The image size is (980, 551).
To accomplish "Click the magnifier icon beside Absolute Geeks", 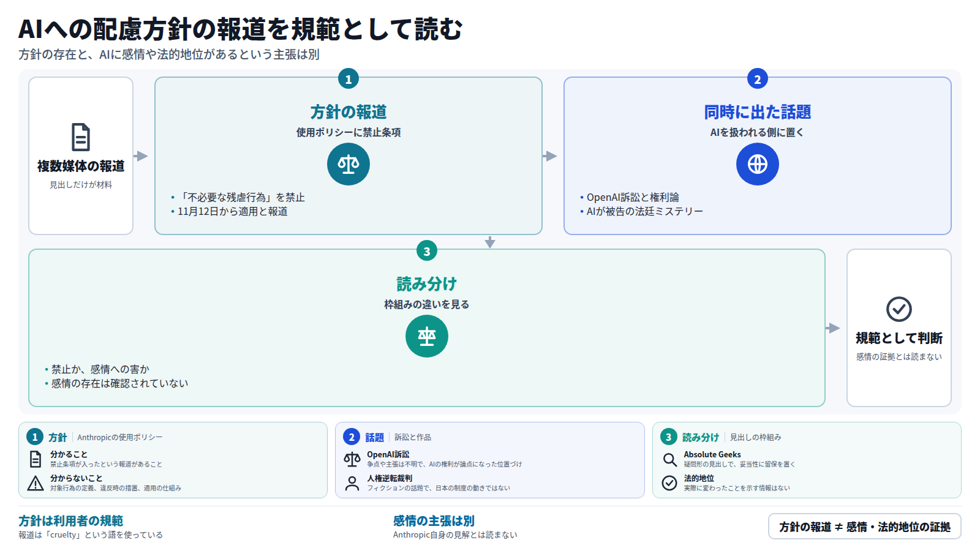I will pyautogui.click(x=669, y=459).
